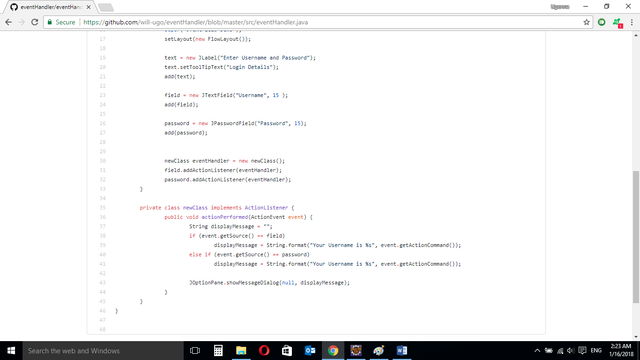
Task: Click the page vertical scrollbar thumb
Action: (x=636, y=237)
